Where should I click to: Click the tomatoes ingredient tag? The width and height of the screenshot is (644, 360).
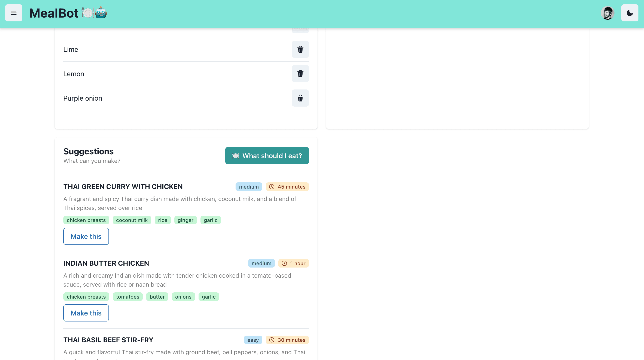128,297
